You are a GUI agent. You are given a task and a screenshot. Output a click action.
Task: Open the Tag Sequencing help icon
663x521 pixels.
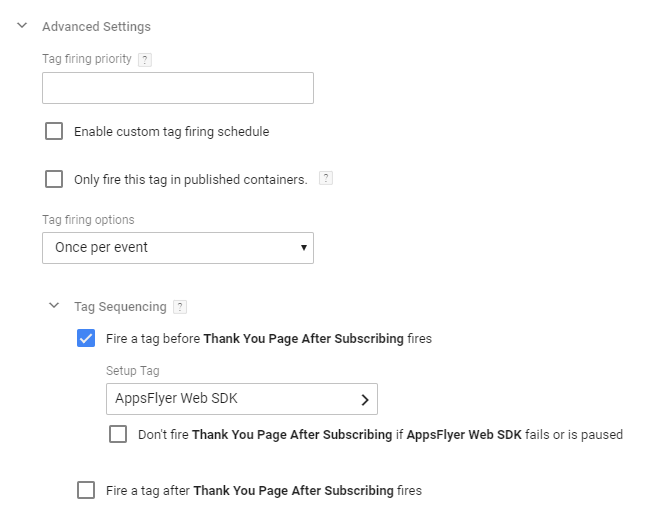coord(180,307)
